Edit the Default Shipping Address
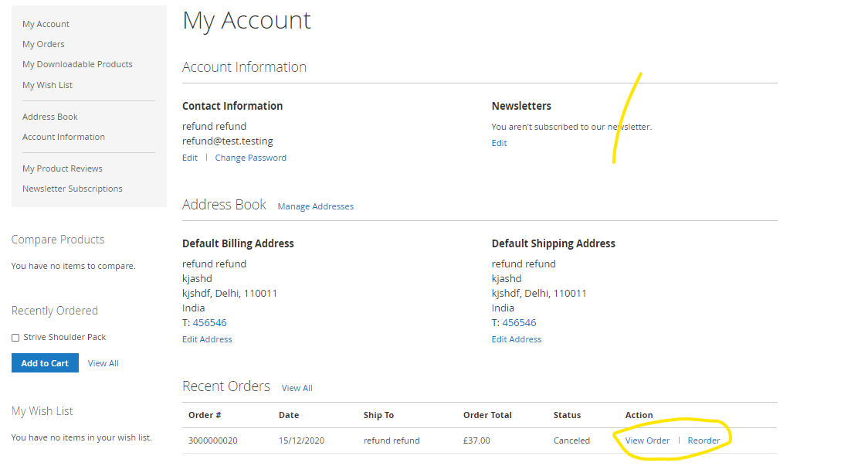Screen dimensions: 868x466 [x=517, y=339]
